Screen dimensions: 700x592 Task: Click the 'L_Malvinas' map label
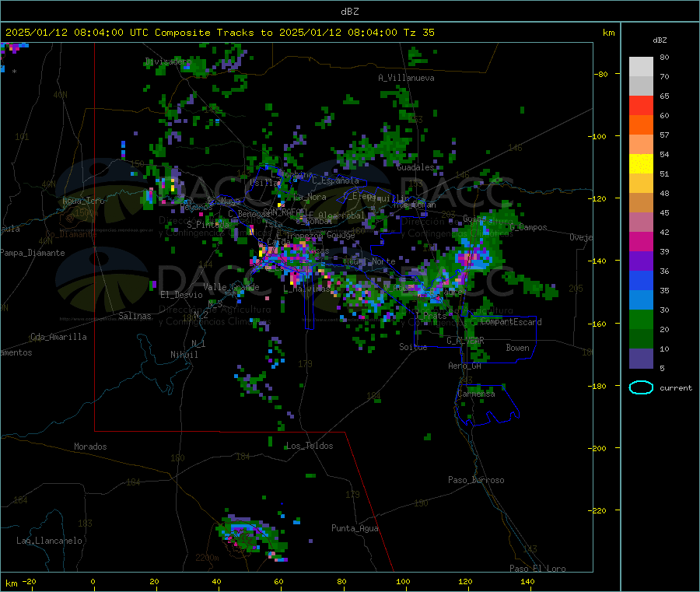306,289
